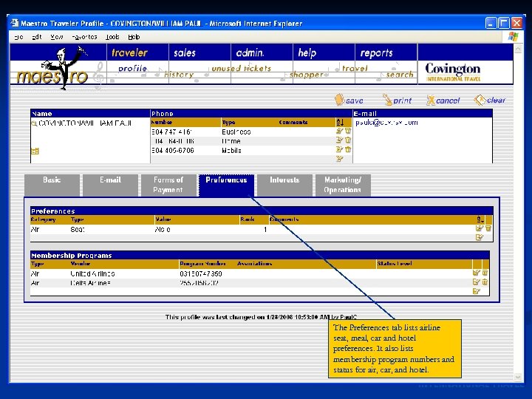The image size is (532, 399).
Task: Edit the Mobile phone number entry
Action: point(339,149)
